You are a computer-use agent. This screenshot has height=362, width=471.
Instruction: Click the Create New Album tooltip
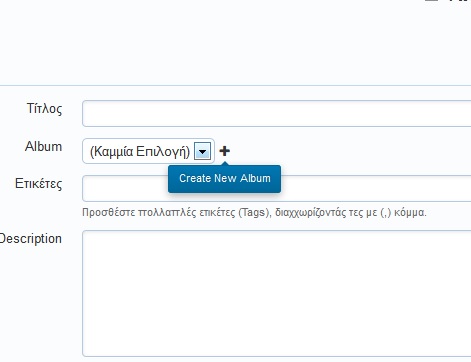coord(224,179)
